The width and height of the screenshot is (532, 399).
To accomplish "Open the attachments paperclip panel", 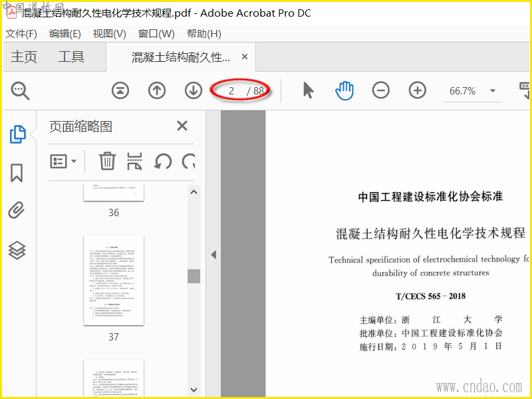I will (x=17, y=210).
